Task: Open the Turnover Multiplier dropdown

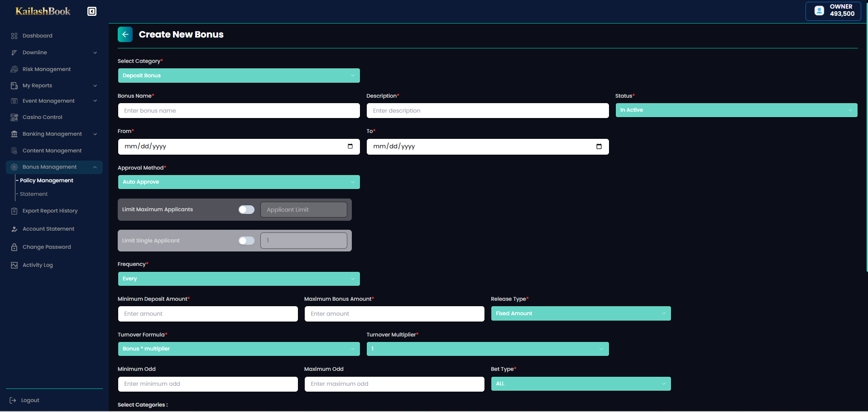Action: pyautogui.click(x=488, y=349)
